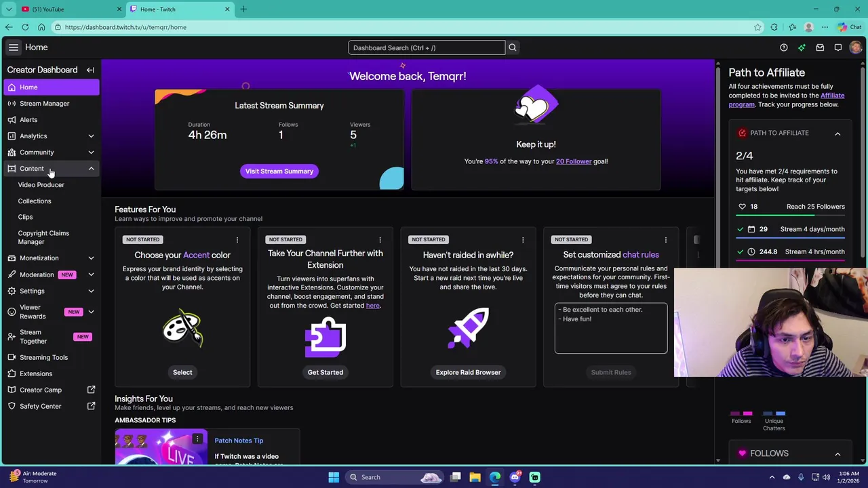Viewport: 868px width, 488px height.
Task: Open Windows Start menu
Action: 334,477
